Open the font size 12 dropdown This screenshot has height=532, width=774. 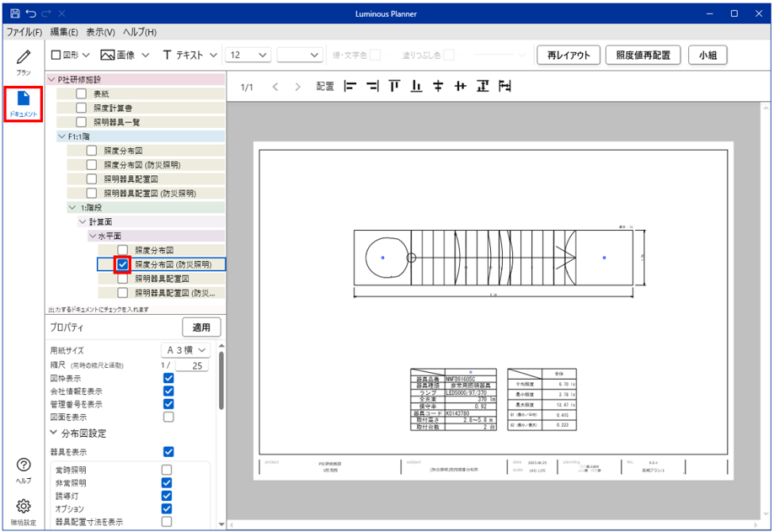248,55
